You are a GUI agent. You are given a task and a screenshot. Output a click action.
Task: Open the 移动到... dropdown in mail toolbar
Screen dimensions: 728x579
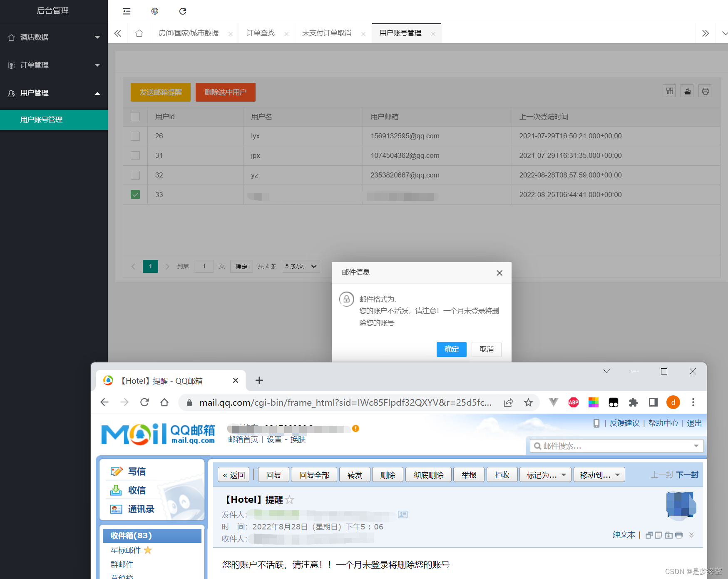point(599,475)
